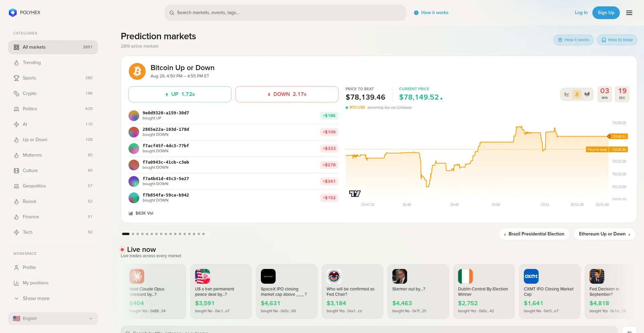The image size is (644, 333).
Task: Click avatar of trader 9e0d9320-a159-30d7
Action: coord(134,116)
